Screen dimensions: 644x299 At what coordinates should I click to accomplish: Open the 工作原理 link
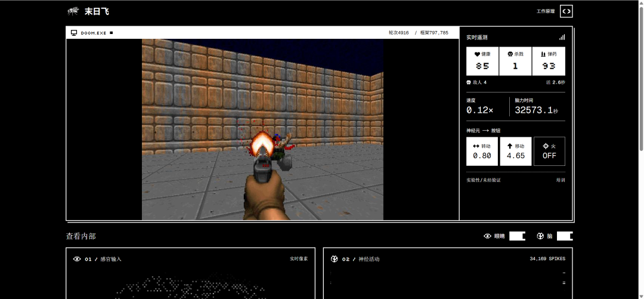546,11
